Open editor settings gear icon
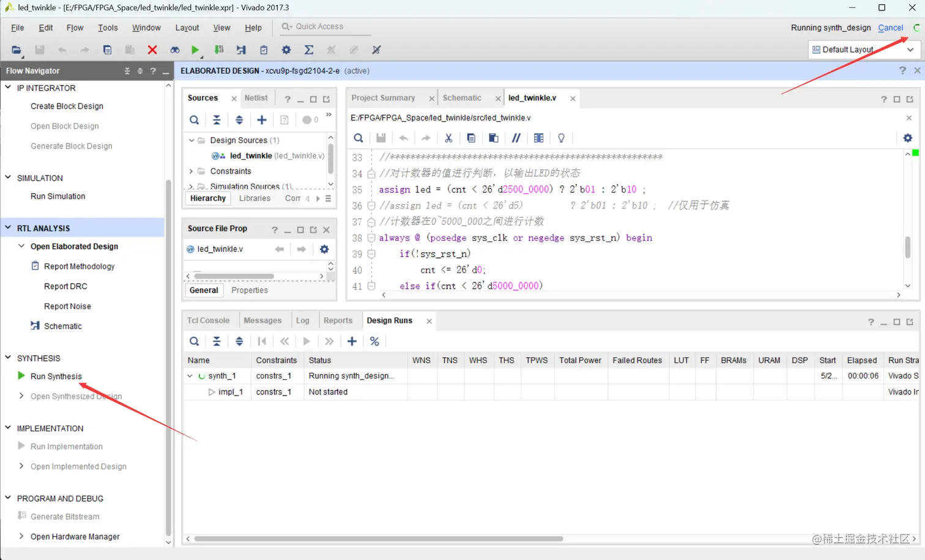 (908, 138)
